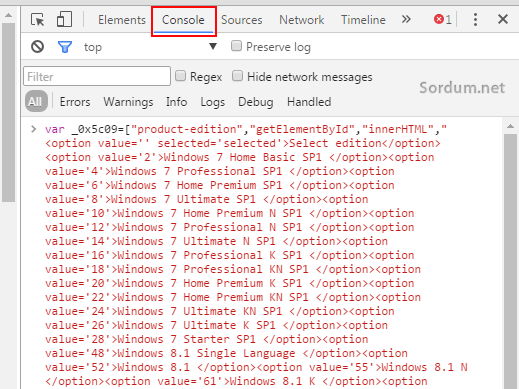Filter console by Logs
The height and width of the screenshot is (389, 519).
(213, 102)
